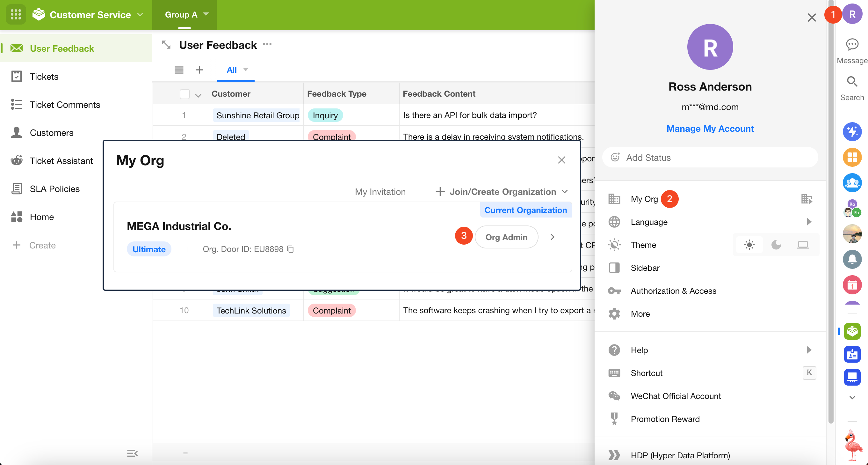Screen dimensions: 868x465
Task: Collapse the left navigation sidebar icon
Action: [x=132, y=453]
